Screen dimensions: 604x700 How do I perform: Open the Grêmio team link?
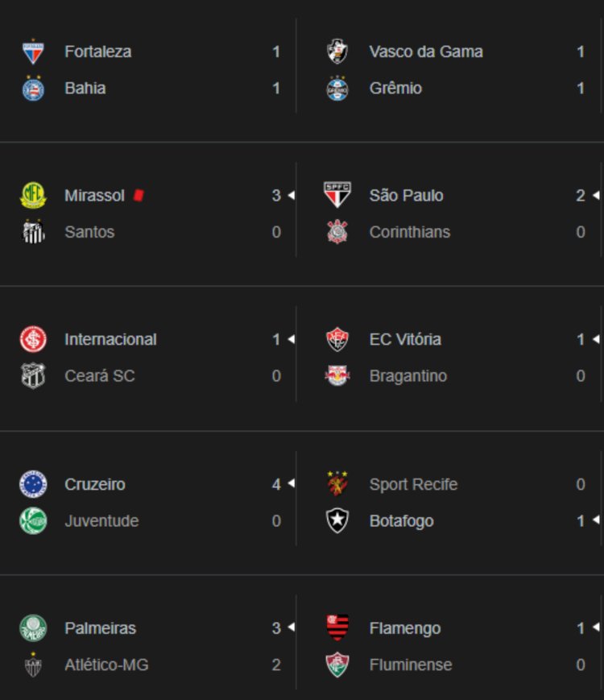pyautogui.click(x=395, y=89)
